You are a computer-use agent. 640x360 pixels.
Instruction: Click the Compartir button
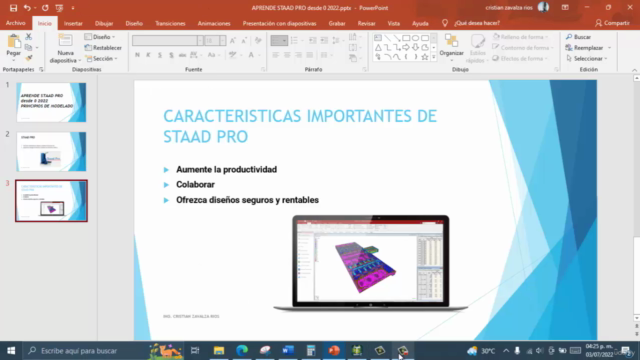tap(612, 23)
